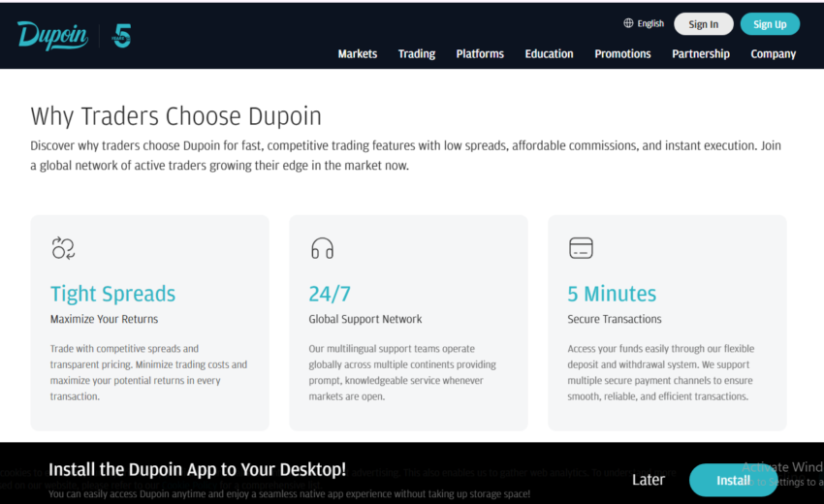Click the headphones support icon
Viewport: 824px width, 504px height.
click(322, 248)
